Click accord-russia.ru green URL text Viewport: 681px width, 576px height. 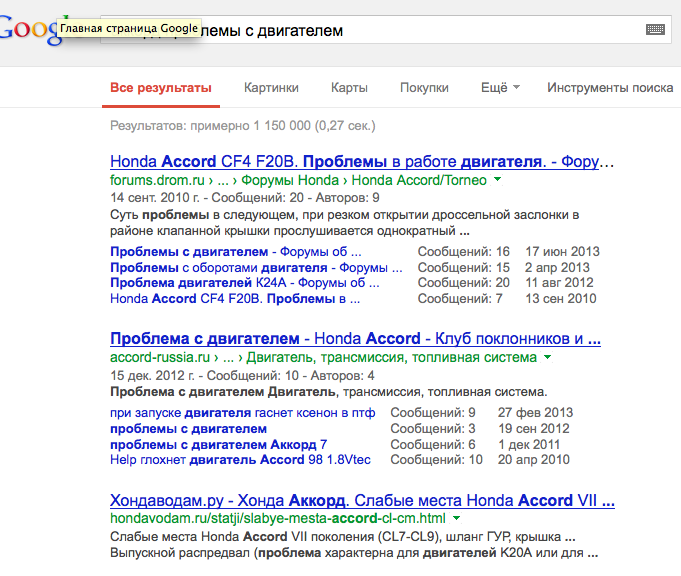(x=160, y=358)
